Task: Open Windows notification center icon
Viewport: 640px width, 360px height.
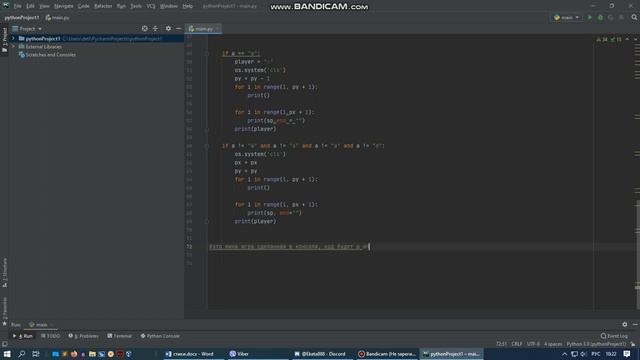Action: click(627, 354)
